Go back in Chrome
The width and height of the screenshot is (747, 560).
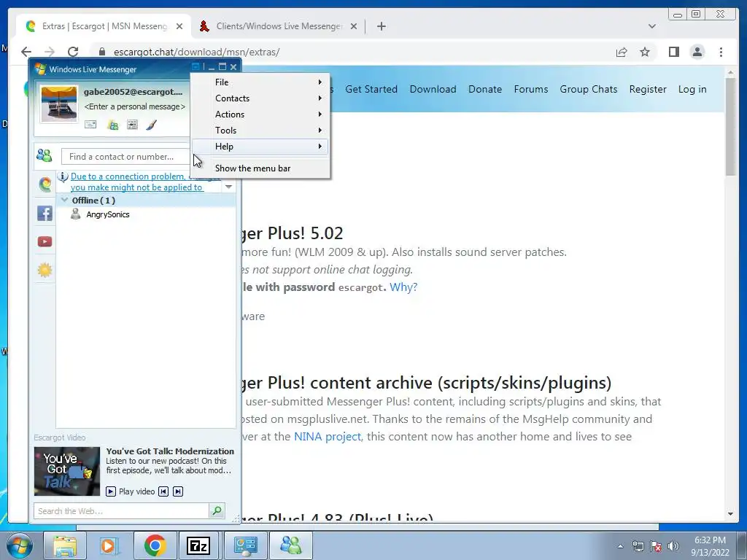[26, 52]
